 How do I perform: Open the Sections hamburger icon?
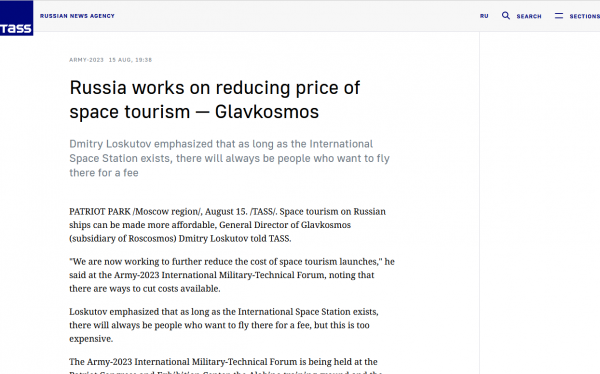(559, 16)
